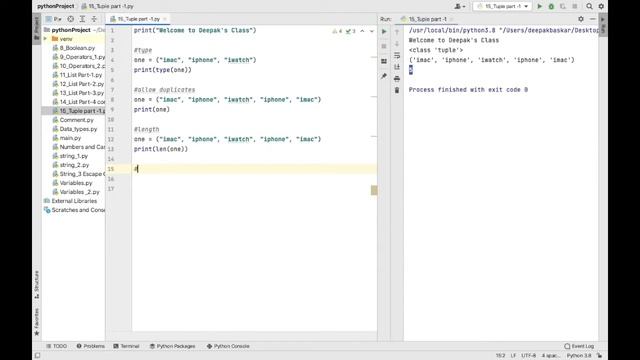Click the Select Opened File target icon
This screenshot has height=360, width=640.
71,19
